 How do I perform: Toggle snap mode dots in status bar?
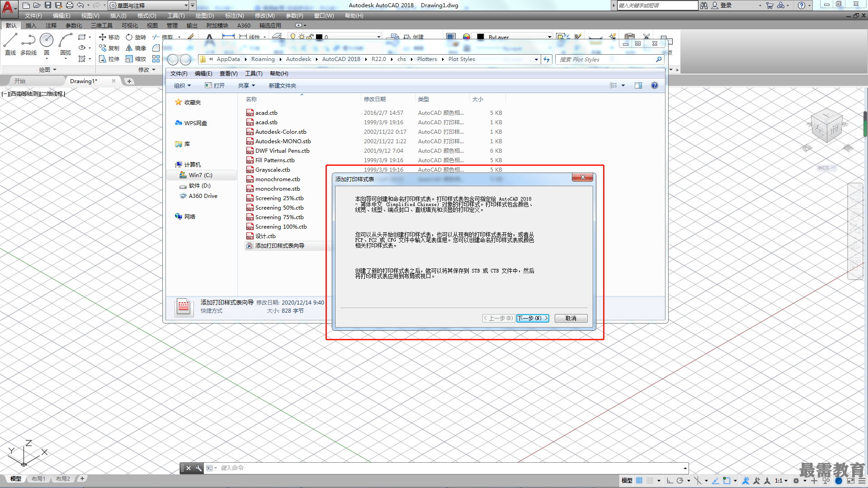[650, 481]
